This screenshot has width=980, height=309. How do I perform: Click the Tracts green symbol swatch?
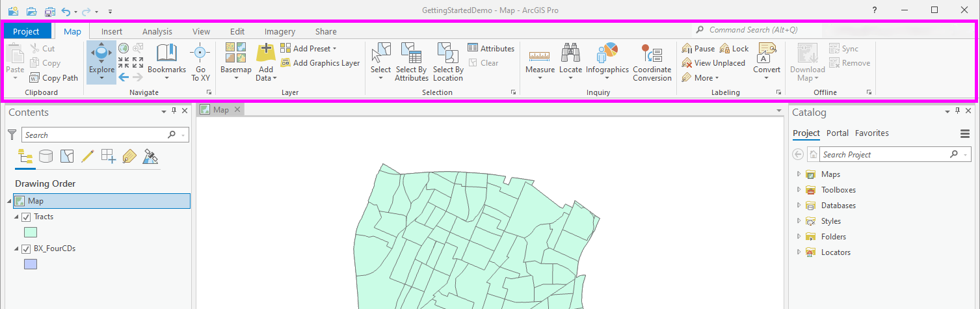click(31, 232)
